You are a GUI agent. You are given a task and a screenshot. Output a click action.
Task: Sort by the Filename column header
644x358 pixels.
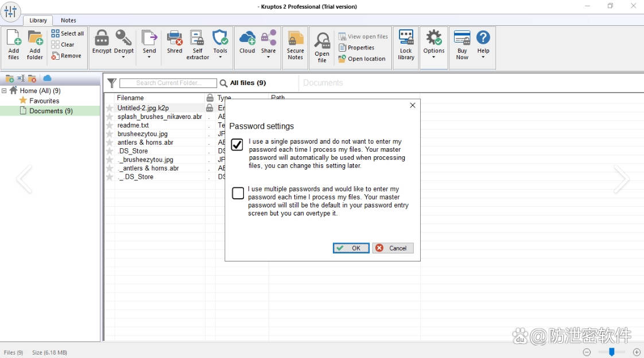point(130,98)
